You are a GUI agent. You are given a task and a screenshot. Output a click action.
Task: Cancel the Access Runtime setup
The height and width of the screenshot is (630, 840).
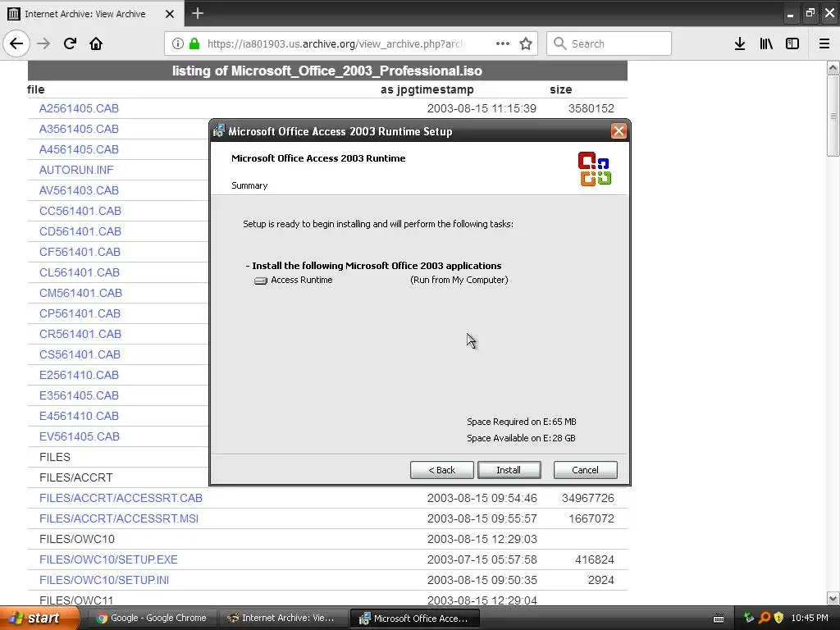pyautogui.click(x=585, y=470)
